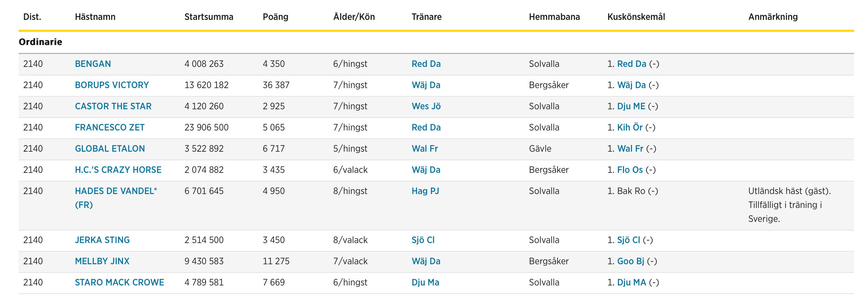Open BORUPS VICTORY horse link
868x300 pixels.
point(111,85)
